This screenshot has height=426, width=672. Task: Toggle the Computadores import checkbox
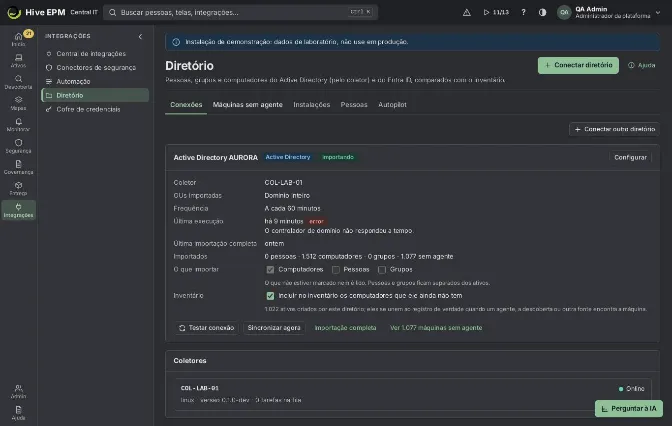(270, 270)
